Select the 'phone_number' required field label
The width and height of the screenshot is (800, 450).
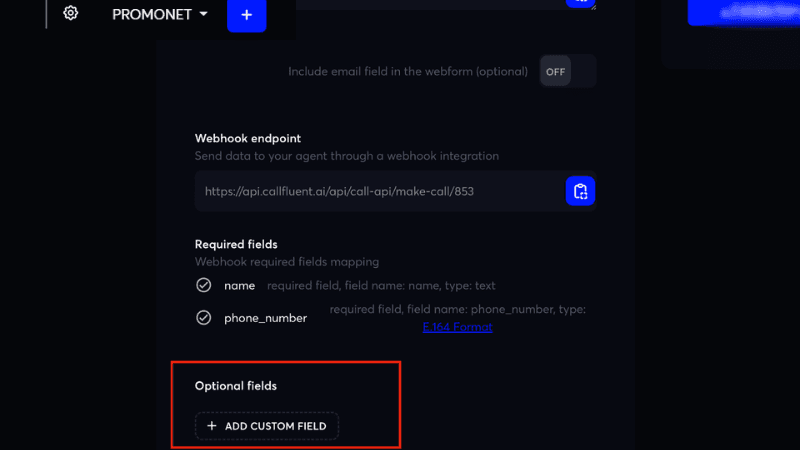(265, 318)
